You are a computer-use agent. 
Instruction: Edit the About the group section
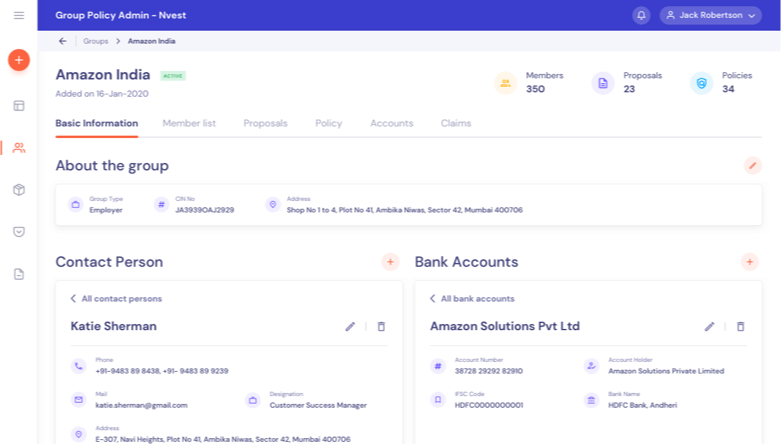[x=752, y=165]
